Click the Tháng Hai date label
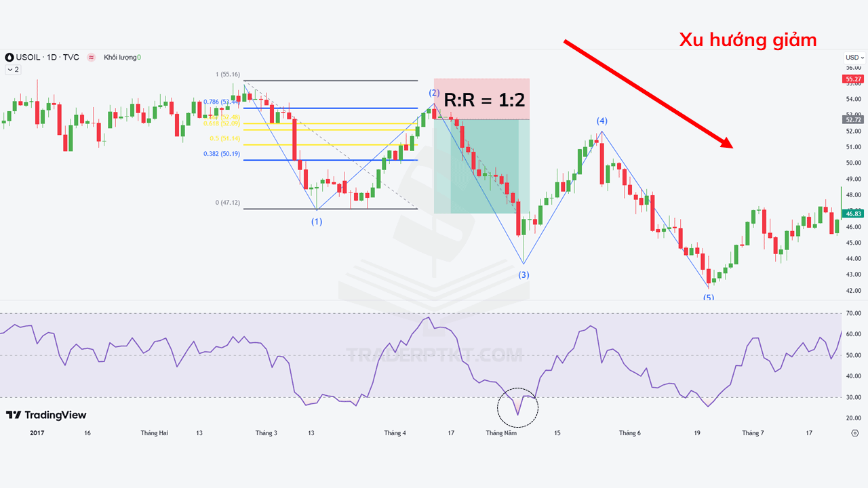The width and height of the screenshot is (868, 488). [x=154, y=432]
